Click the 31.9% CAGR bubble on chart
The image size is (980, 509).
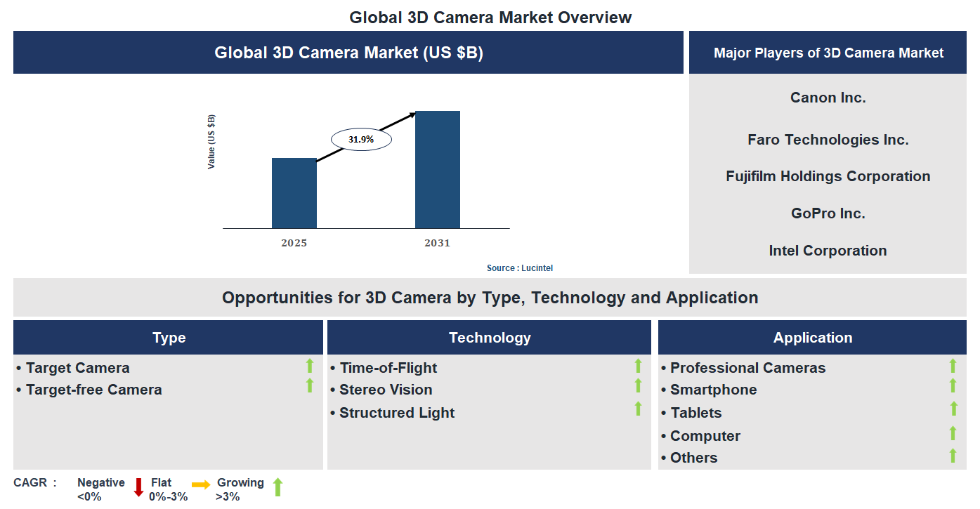(361, 138)
